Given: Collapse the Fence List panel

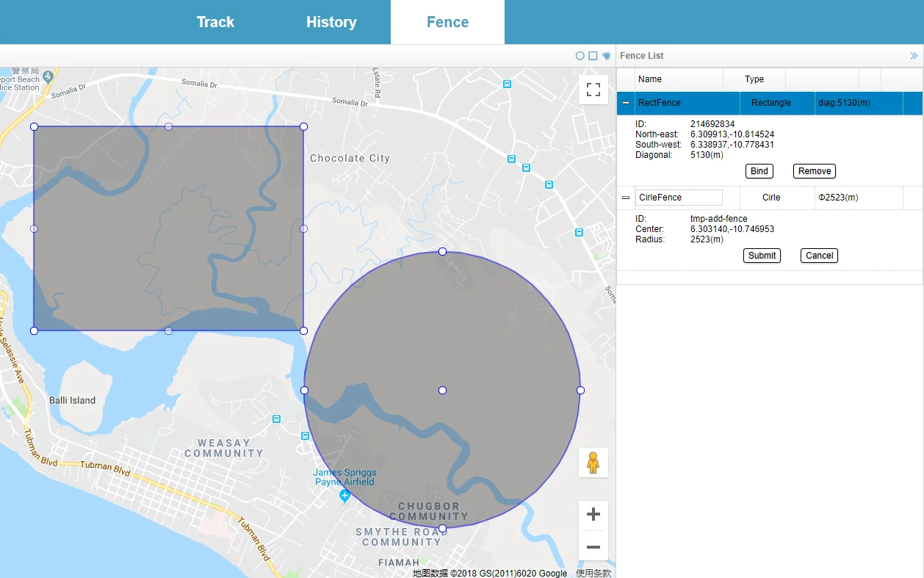Looking at the screenshot, I should point(914,56).
